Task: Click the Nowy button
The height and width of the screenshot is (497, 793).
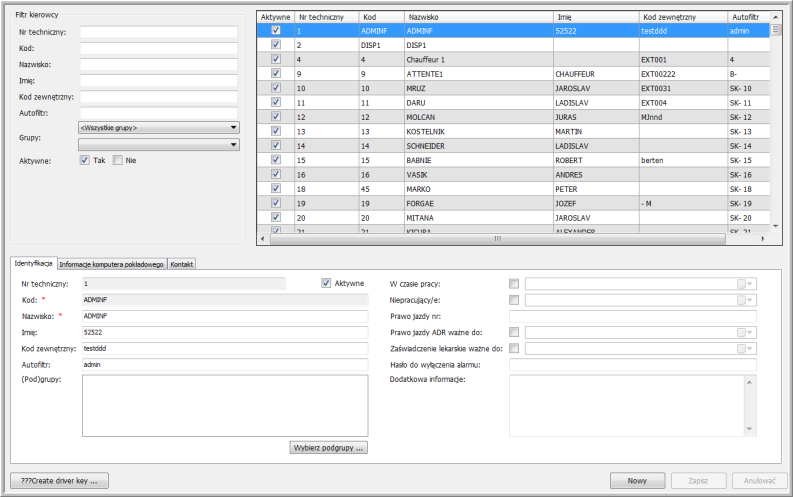Action: pyautogui.click(x=638, y=480)
